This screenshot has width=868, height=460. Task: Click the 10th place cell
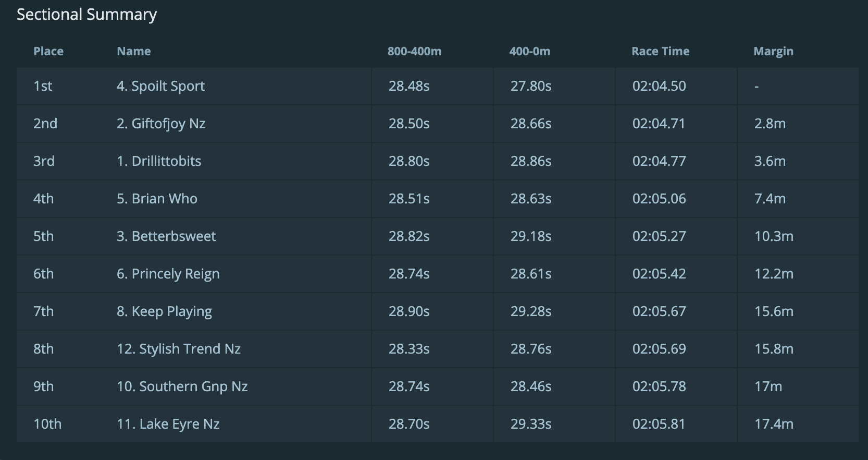coord(47,424)
